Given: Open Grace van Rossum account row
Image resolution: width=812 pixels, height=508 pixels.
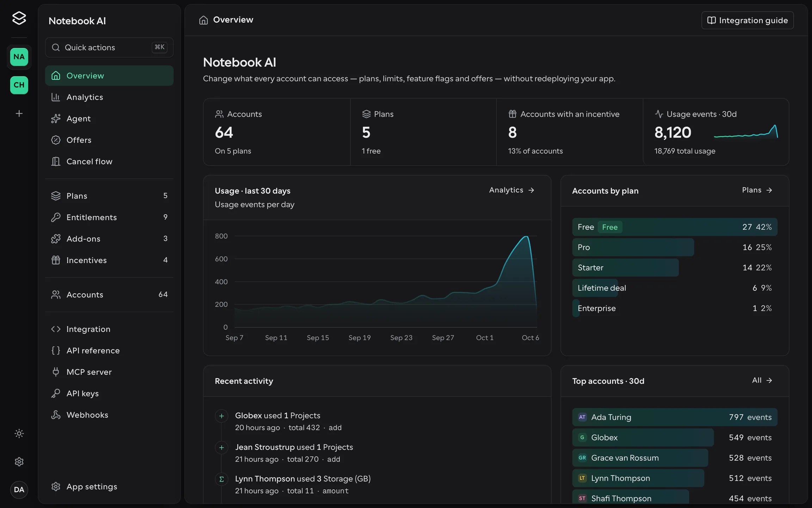Looking at the screenshot, I should point(675,458).
